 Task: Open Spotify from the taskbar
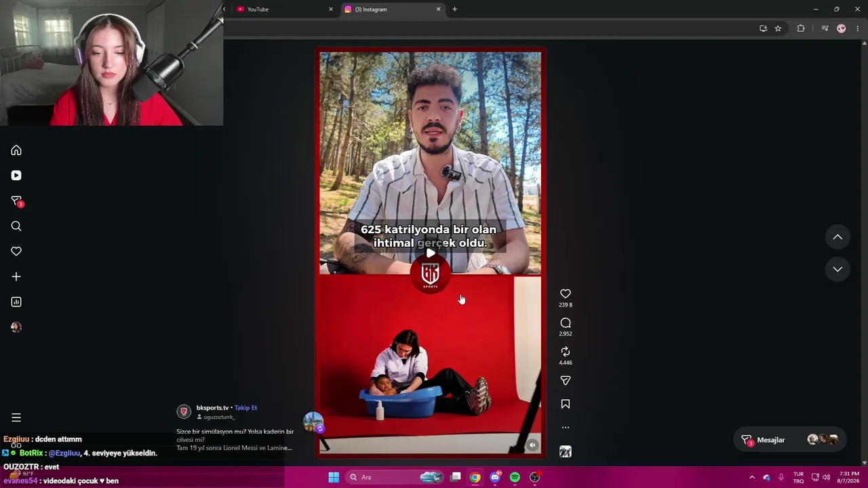(515, 477)
